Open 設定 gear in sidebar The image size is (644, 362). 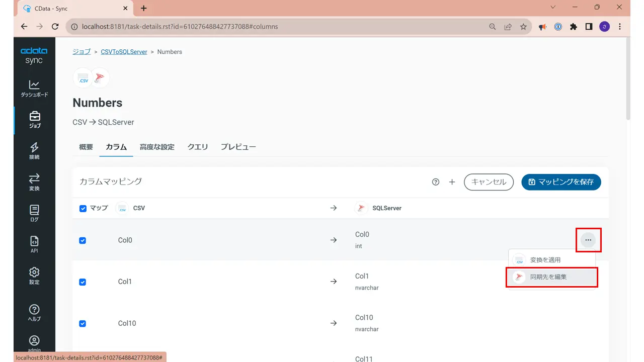coord(34,276)
